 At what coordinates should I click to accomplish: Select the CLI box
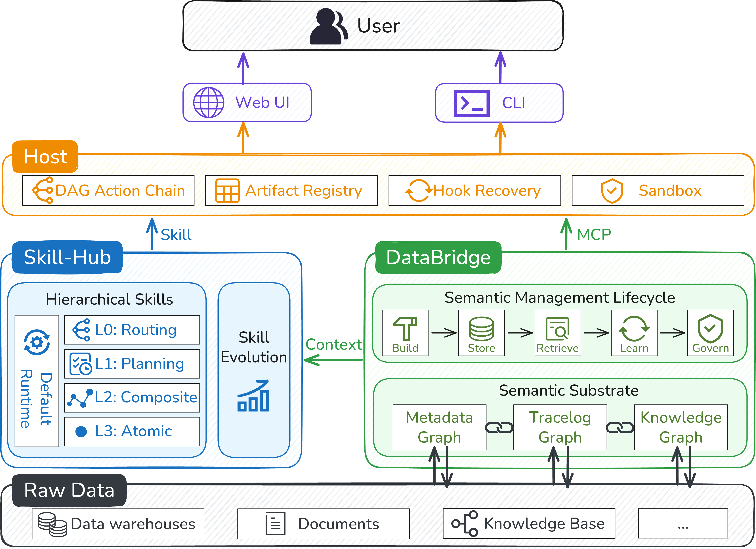coord(499,103)
